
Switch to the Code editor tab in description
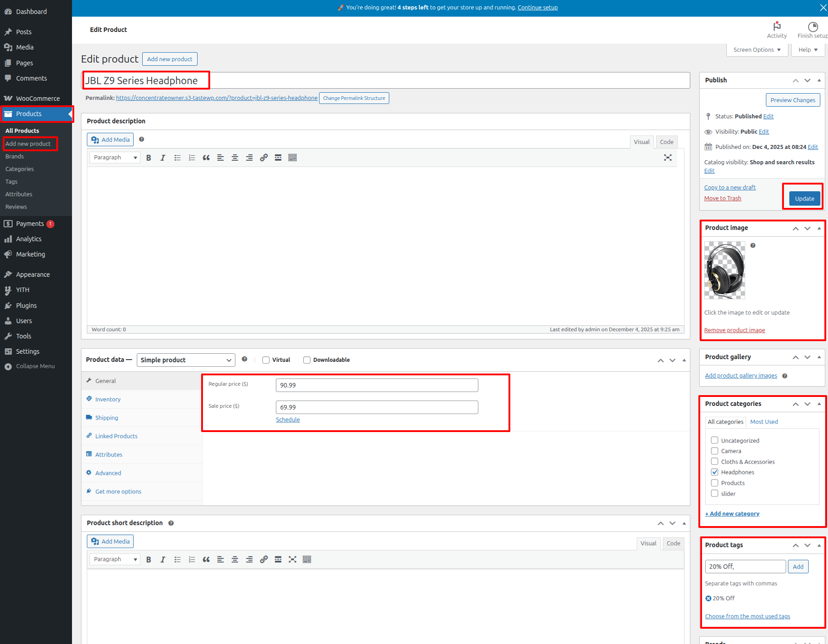(x=666, y=142)
